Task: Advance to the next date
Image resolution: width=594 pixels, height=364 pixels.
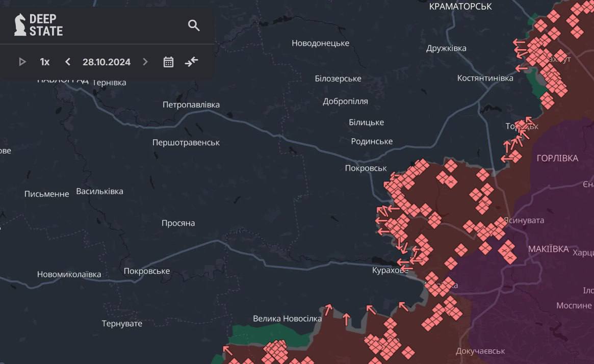Action: point(145,62)
